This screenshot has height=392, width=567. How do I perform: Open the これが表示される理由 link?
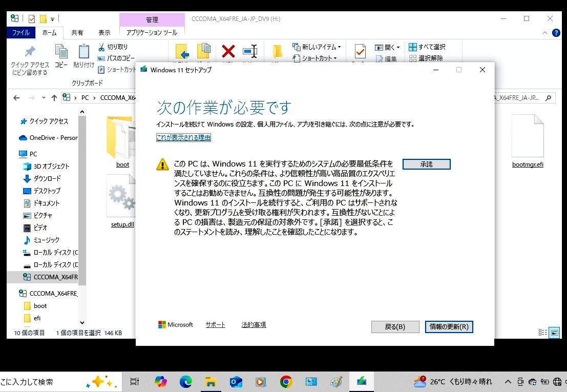[x=184, y=138]
